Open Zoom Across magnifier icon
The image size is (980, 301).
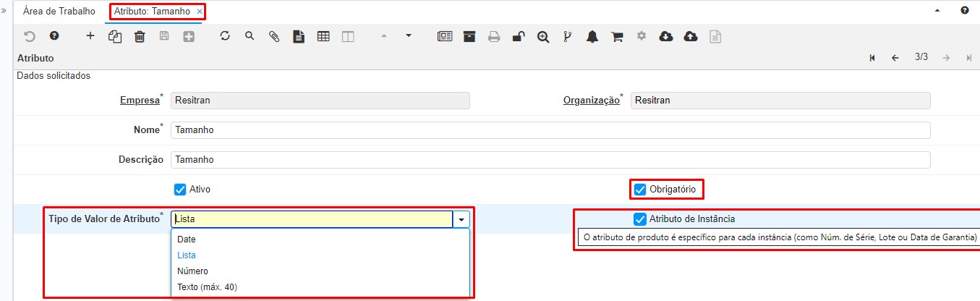coord(543,36)
